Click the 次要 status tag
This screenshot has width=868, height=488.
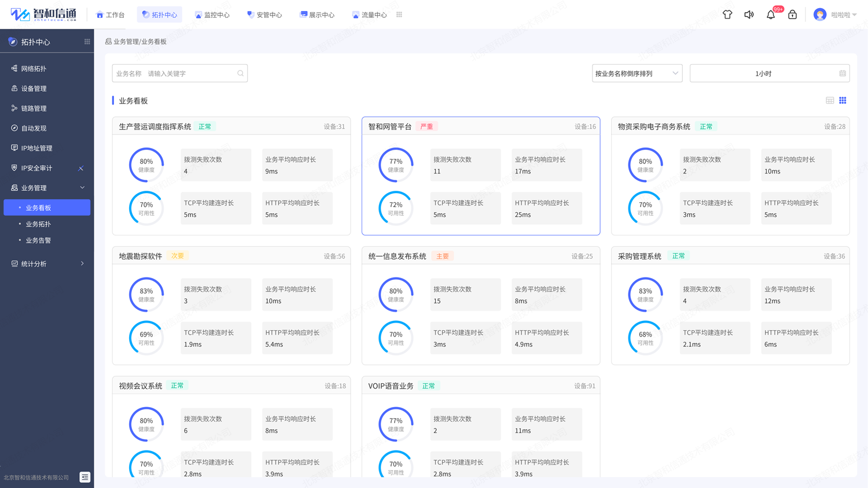pos(177,256)
